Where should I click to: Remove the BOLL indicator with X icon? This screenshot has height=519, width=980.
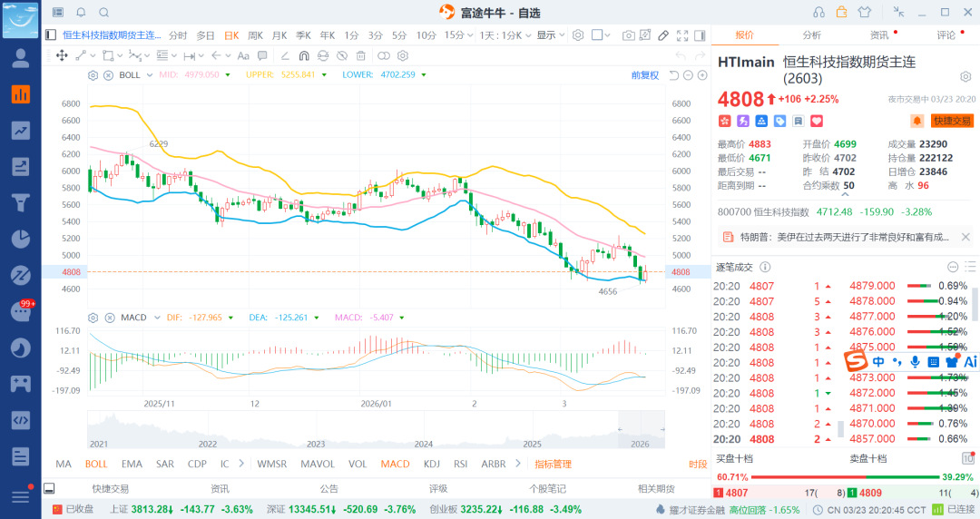tap(108, 75)
